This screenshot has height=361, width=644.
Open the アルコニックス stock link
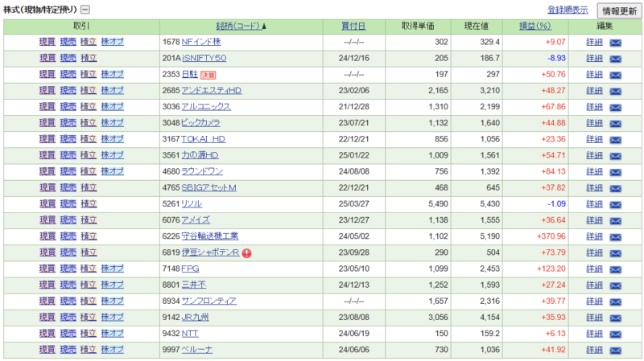[206, 107]
